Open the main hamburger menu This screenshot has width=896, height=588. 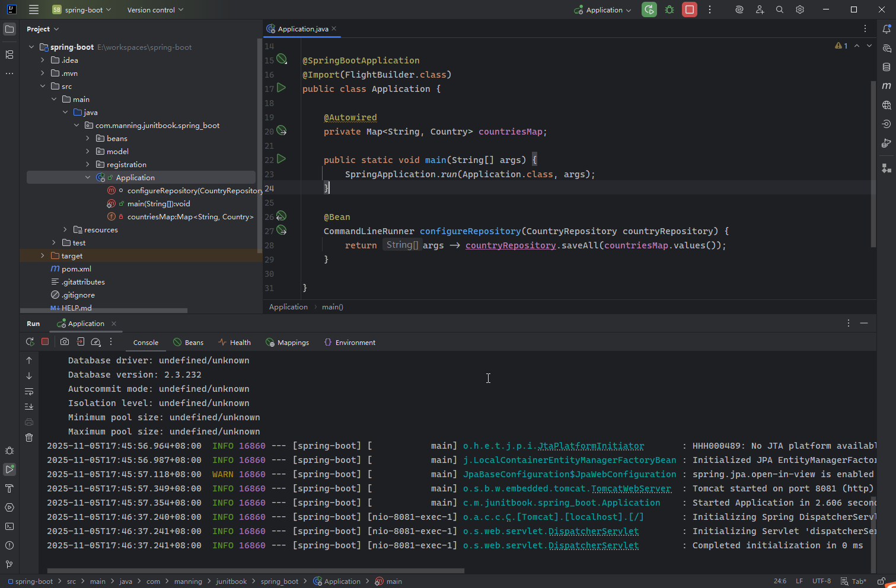34,9
